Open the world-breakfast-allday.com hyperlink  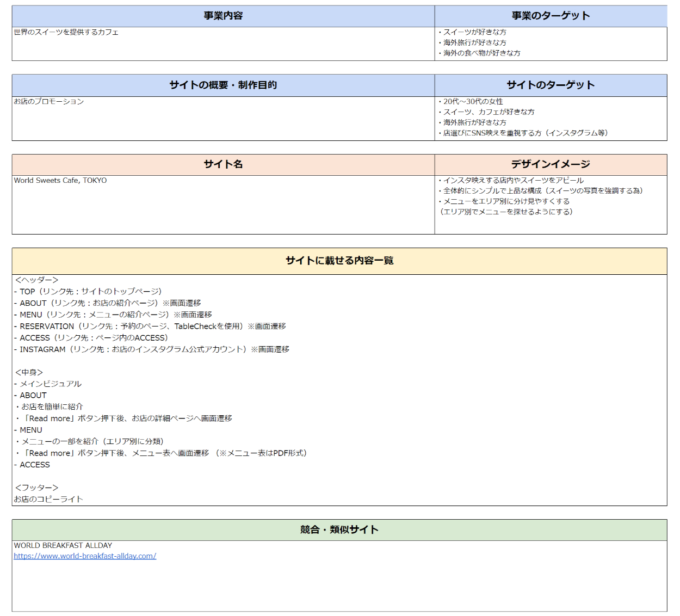85,556
